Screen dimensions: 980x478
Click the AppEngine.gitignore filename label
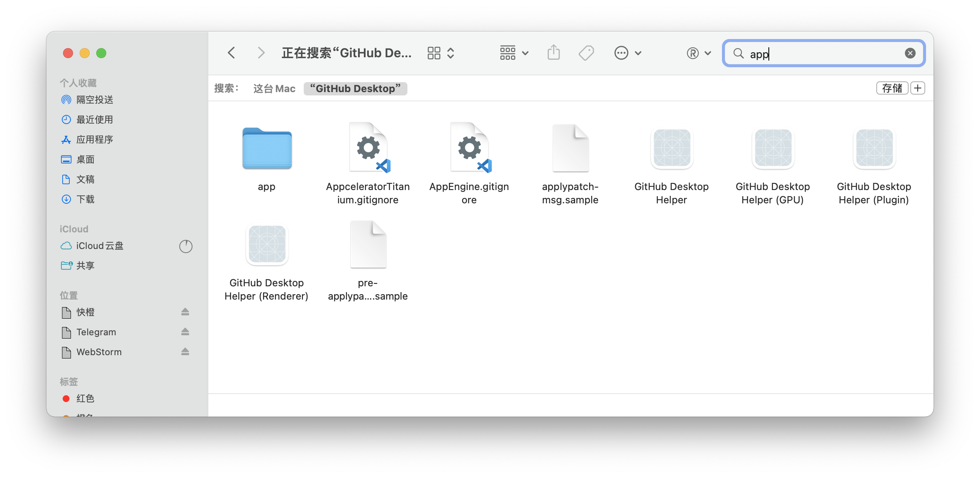pos(469,193)
